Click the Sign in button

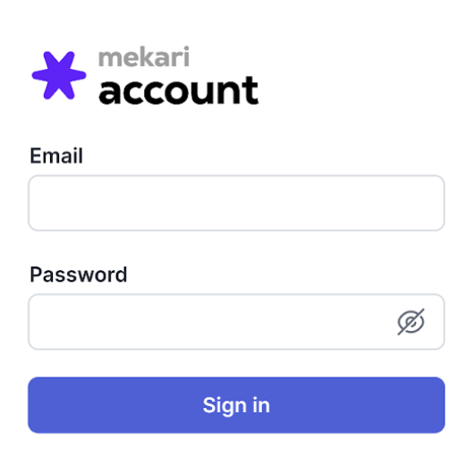point(236,405)
